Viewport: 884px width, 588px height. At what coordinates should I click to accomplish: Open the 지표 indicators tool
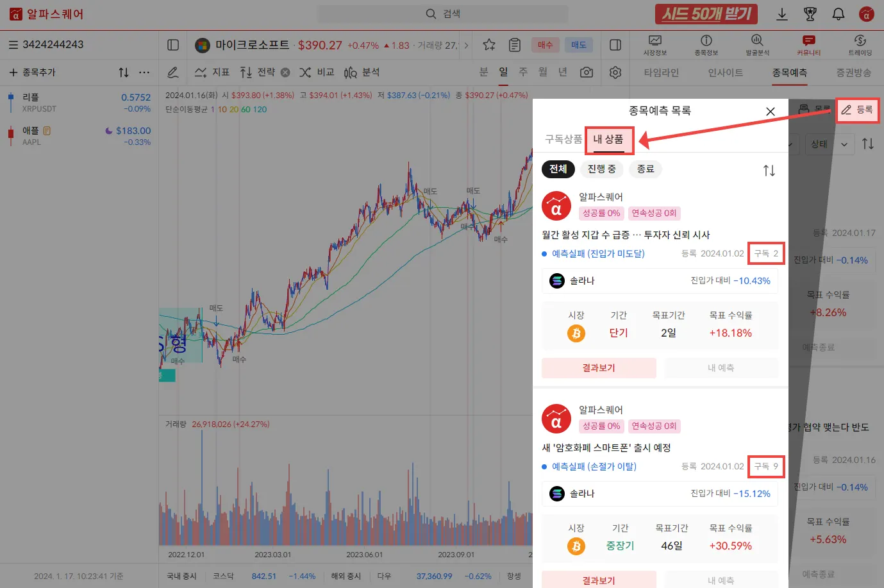point(212,72)
